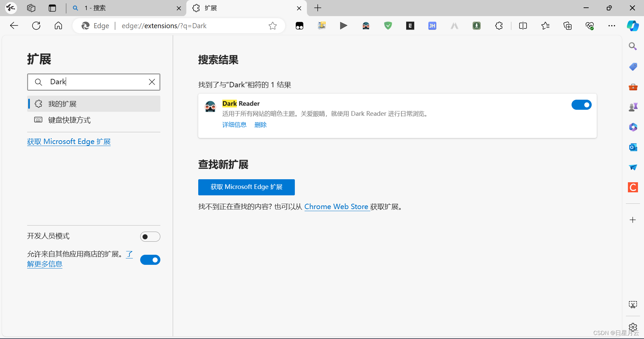644x339 pixels.
Task: Open the tools briefcase sidebar icon
Action: pos(633,87)
